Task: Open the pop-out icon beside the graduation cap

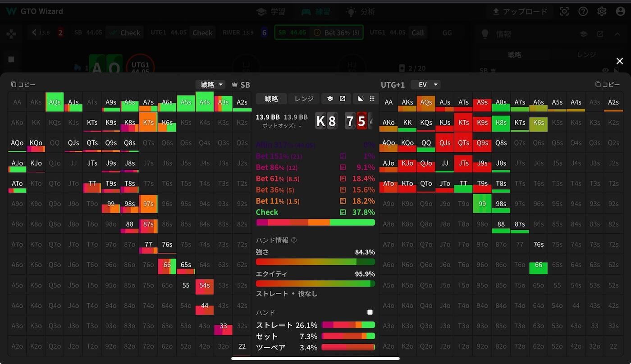Action: tap(343, 99)
